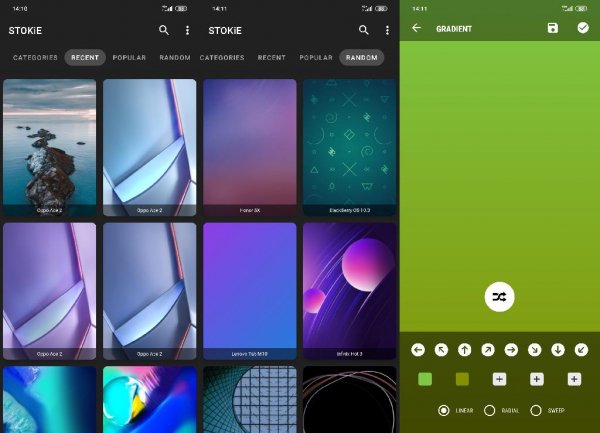Image resolution: width=600 pixels, height=433 pixels.
Task: Set gradient direction to up-right arrow
Action: 488,350
